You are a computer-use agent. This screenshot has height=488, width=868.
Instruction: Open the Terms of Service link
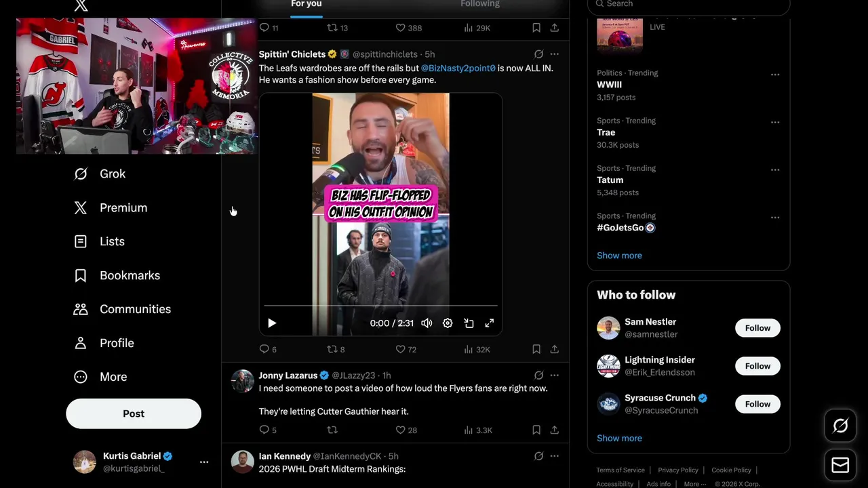[x=620, y=470]
